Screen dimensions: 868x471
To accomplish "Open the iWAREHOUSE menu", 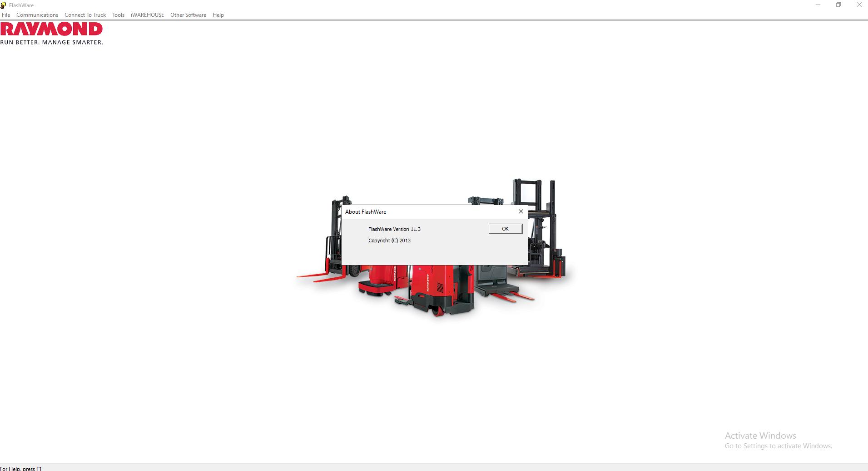I will click(147, 15).
